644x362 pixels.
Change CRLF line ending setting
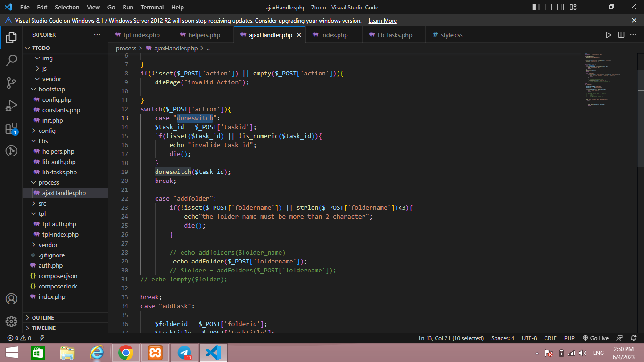click(x=550, y=338)
